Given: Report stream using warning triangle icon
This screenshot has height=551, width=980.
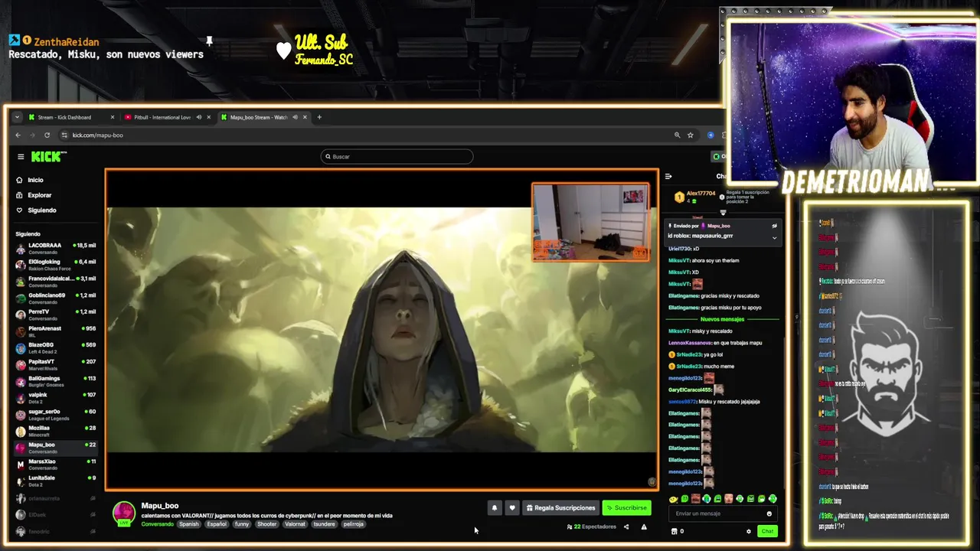Looking at the screenshot, I should coord(644,527).
